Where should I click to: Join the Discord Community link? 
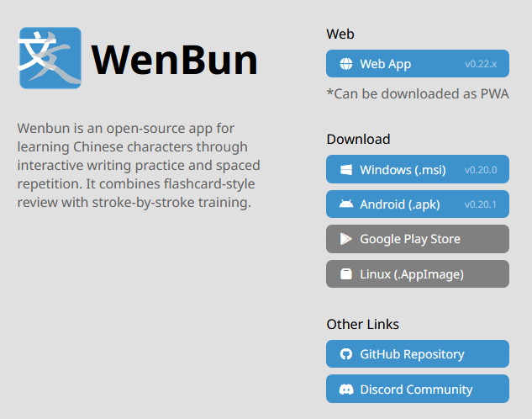click(x=418, y=389)
